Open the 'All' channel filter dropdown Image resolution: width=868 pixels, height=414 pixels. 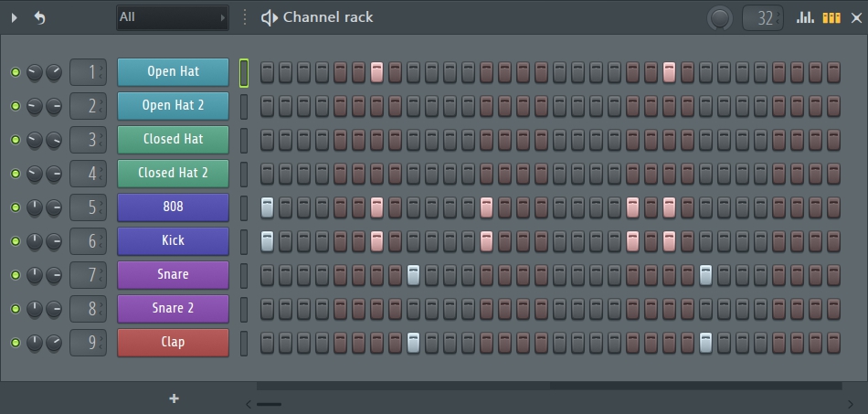(x=173, y=17)
